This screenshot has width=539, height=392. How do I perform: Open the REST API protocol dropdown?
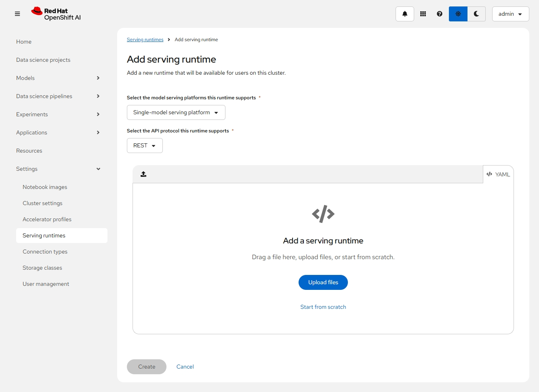145,145
